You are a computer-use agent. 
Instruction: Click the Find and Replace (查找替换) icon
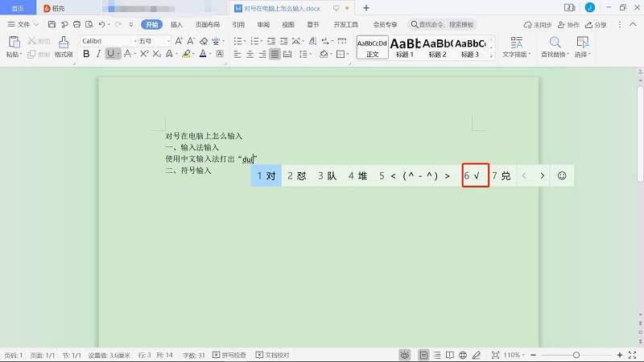[555, 46]
